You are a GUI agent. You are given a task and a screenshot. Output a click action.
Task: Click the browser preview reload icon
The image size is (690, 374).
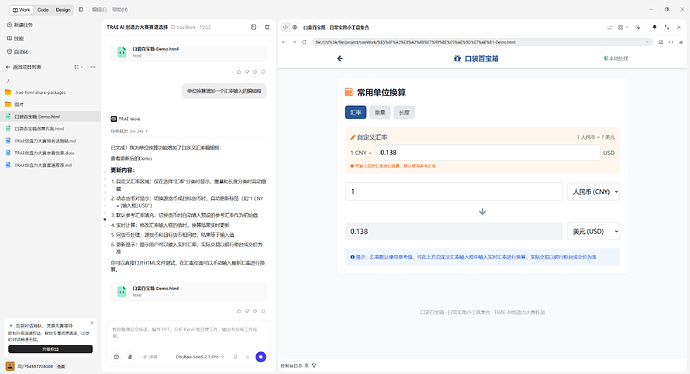point(304,42)
